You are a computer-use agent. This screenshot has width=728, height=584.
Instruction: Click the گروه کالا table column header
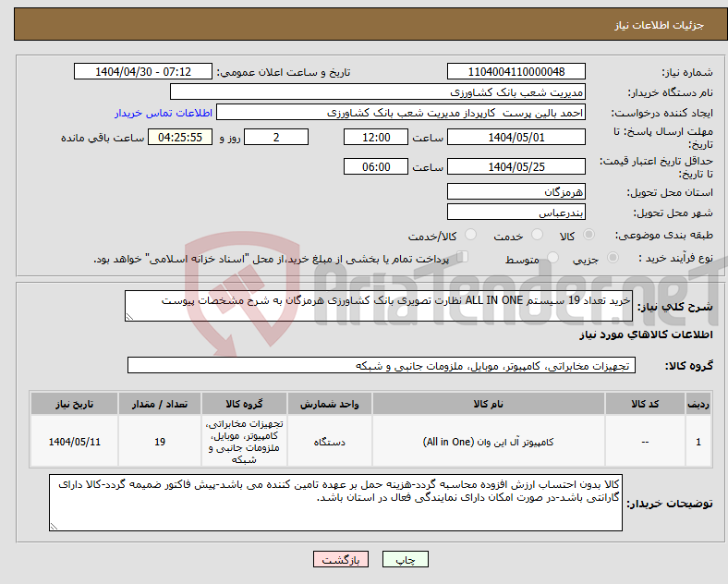(x=244, y=404)
